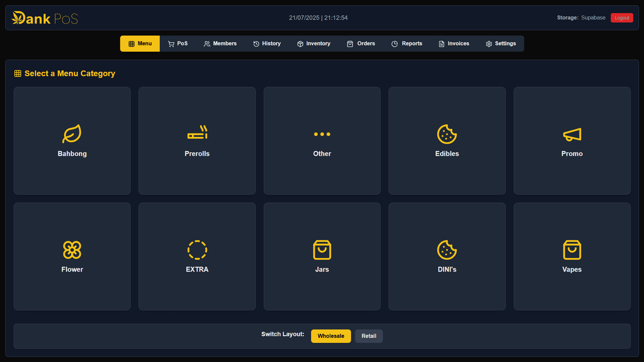Image resolution: width=644 pixels, height=362 pixels.
Task: Open the Bahbong category leaf icon
Action: click(x=72, y=134)
